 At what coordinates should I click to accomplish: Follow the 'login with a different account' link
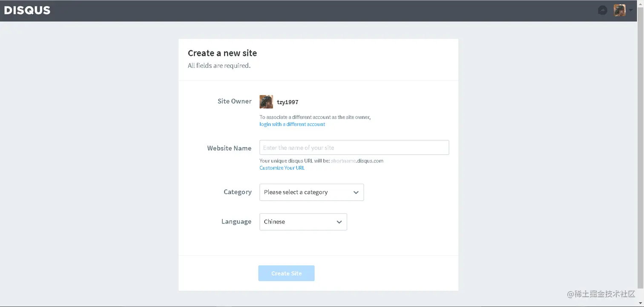click(292, 124)
